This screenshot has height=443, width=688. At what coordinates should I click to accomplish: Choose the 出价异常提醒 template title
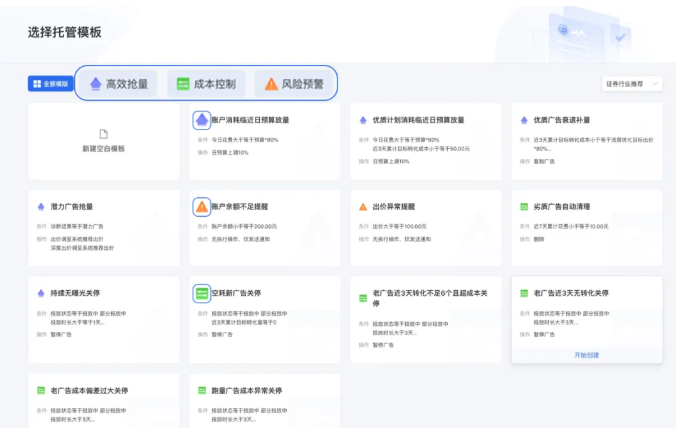(x=394, y=207)
